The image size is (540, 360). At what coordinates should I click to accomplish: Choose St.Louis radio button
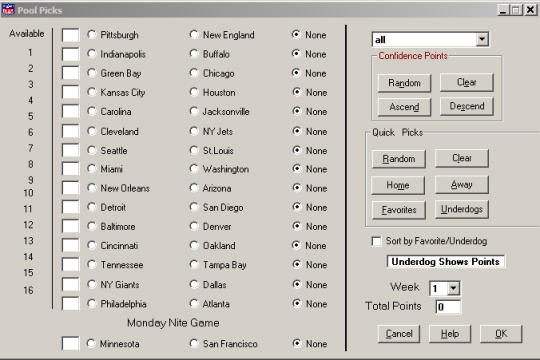pos(194,150)
